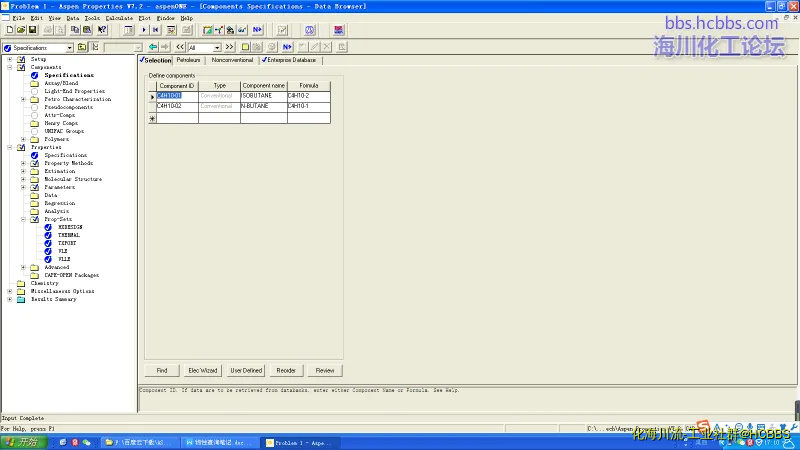The height and width of the screenshot is (450, 800).
Task: Click the Find button
Action: 162,370
